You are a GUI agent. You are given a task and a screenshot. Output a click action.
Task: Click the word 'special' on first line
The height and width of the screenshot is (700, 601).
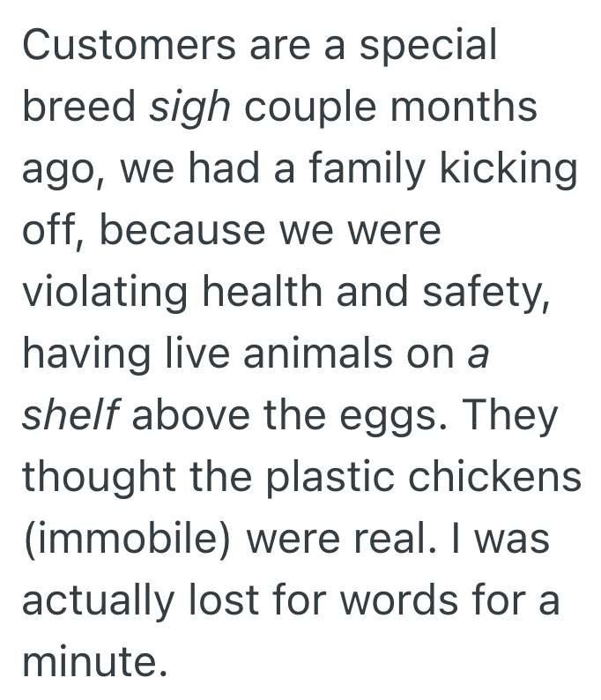pyautogui.click(x=434, y=47)
